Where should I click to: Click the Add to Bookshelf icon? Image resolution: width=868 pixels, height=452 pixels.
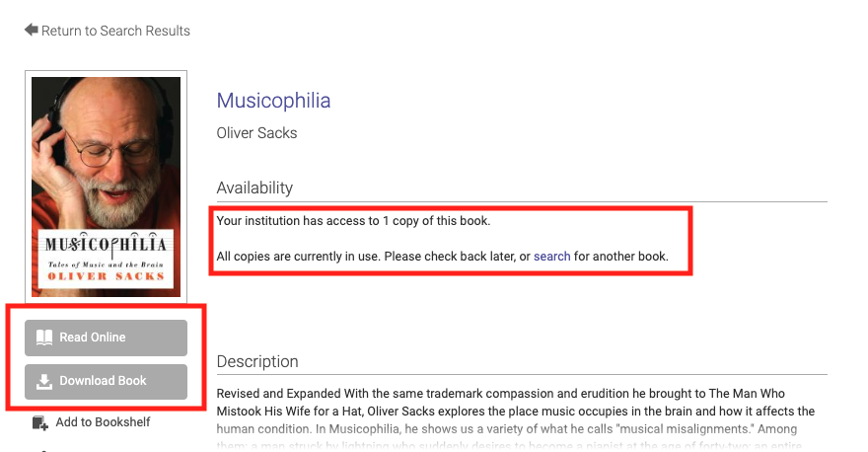point(40,422)
